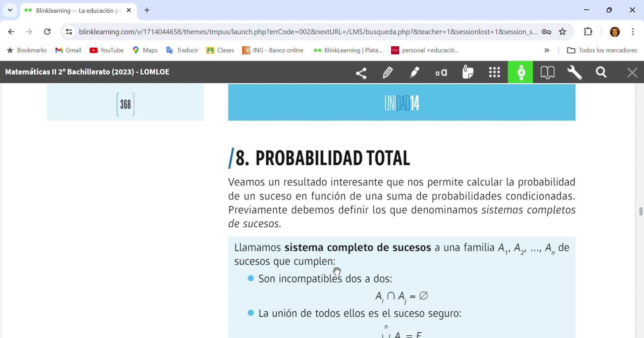Close the Blinklearning tab
The height and width of the screenshot is (338, 644).
tap(129, 10)
